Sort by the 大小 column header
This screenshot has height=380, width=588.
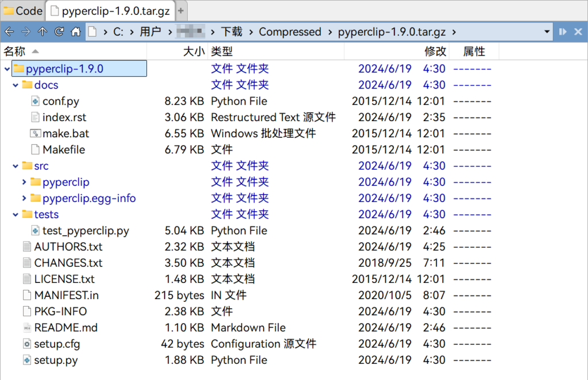point(177,51)
